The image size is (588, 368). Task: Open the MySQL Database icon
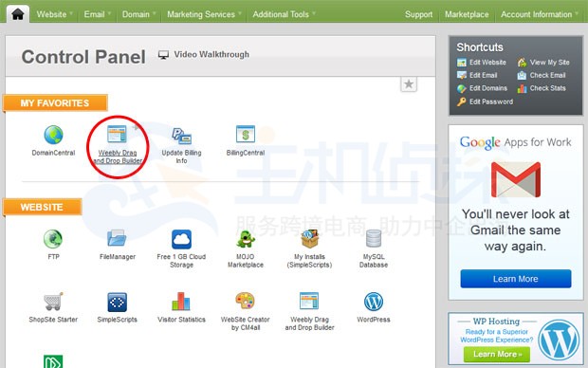pos(373,239)
